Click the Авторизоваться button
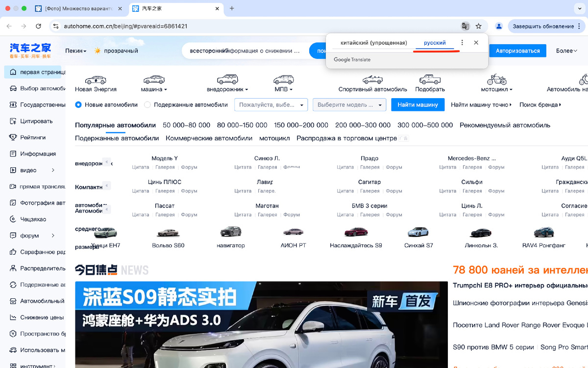Image resolution: width=588 pixels, height=368 pixels. click(x=518, y=51)
